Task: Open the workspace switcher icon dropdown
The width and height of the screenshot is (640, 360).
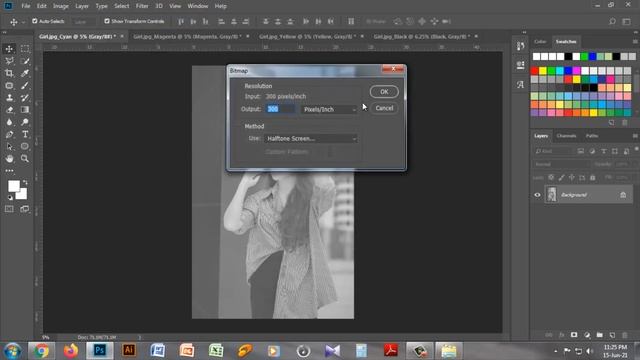Action: tap(627, 21)
